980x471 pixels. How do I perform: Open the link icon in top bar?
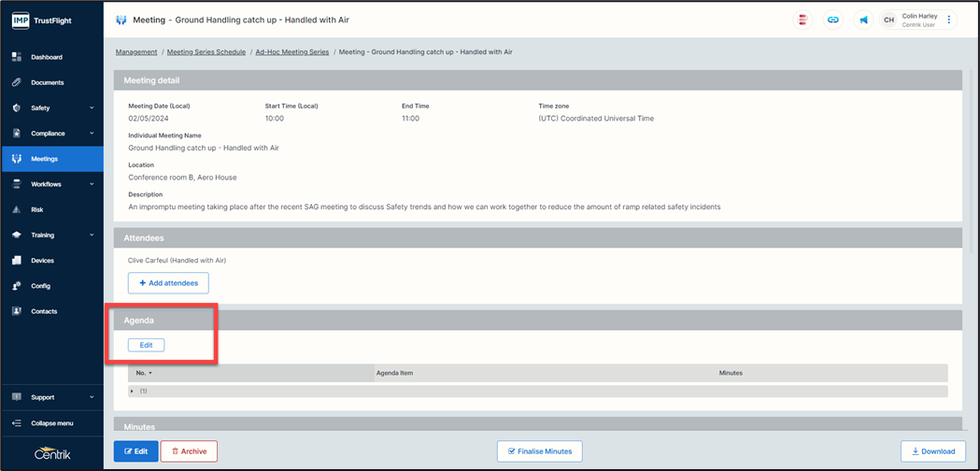(832, 20)
